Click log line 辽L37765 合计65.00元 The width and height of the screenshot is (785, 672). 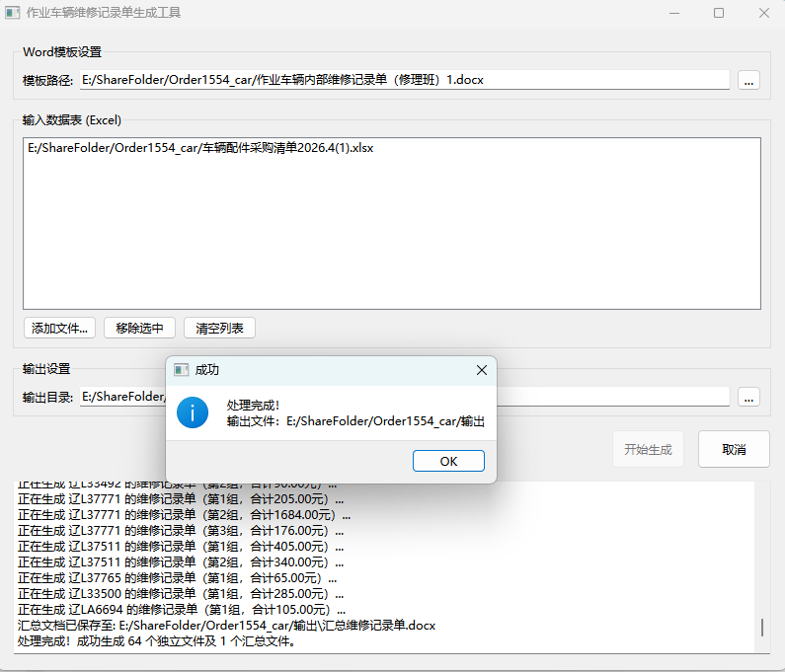click(177, 578)
